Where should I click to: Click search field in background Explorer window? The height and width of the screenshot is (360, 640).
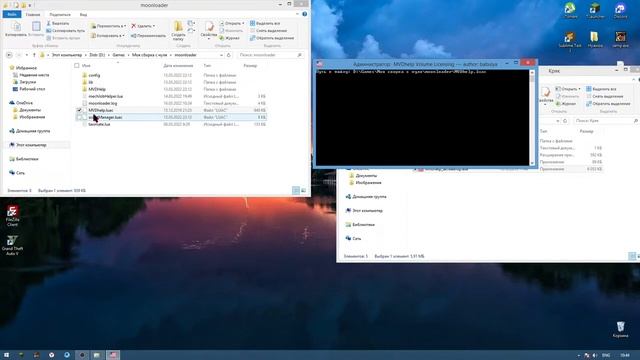(606, 121)
